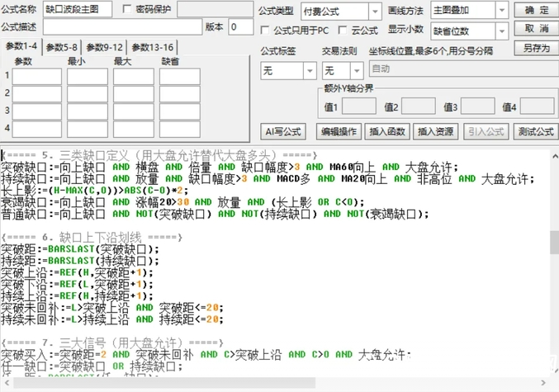Click the 值4 input field

(538, 106)
